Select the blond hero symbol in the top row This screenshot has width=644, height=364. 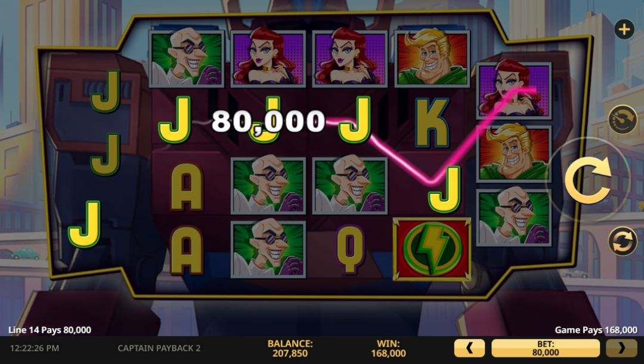432,58
